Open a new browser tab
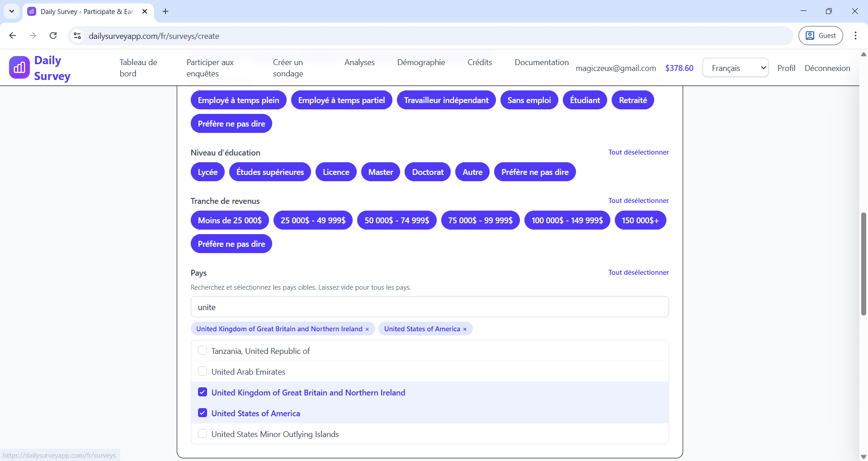Image resolution: width=868 pixels, height=461 pixels. click(165, 11)
